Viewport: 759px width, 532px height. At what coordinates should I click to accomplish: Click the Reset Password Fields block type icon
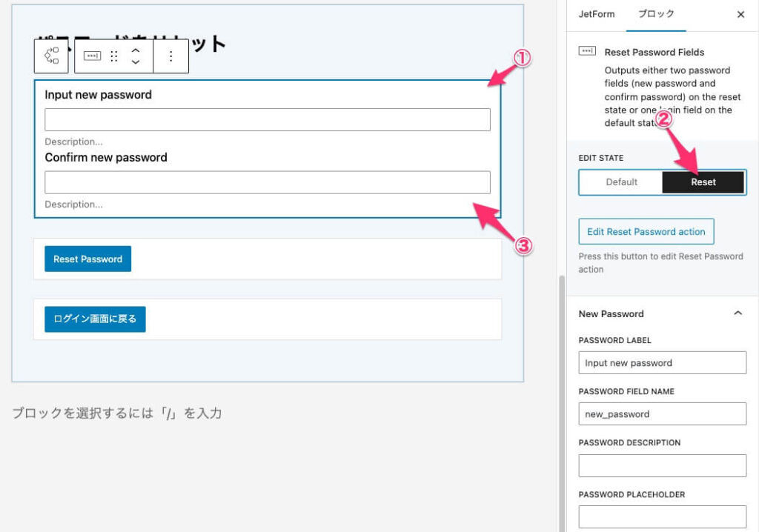click(x=92, y=56)
